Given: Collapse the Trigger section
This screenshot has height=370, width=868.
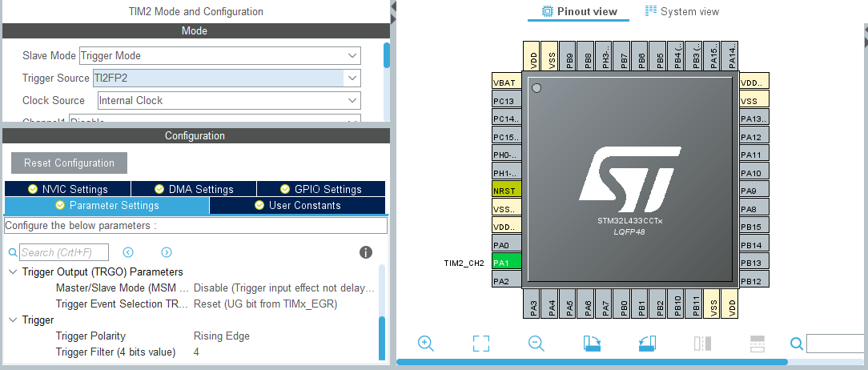Looking at the screenshot, I should 13,320.
